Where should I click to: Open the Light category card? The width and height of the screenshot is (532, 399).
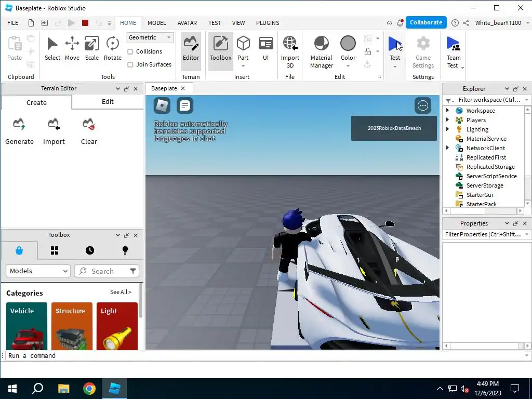point(117,326)
